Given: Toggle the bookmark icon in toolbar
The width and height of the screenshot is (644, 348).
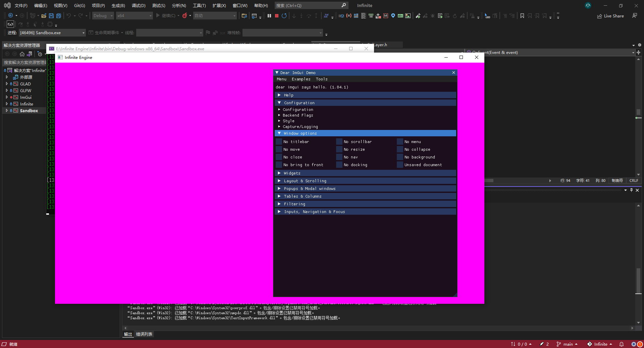Looking at the screenshot, I should pyautogui.click(x=522, y=15).
